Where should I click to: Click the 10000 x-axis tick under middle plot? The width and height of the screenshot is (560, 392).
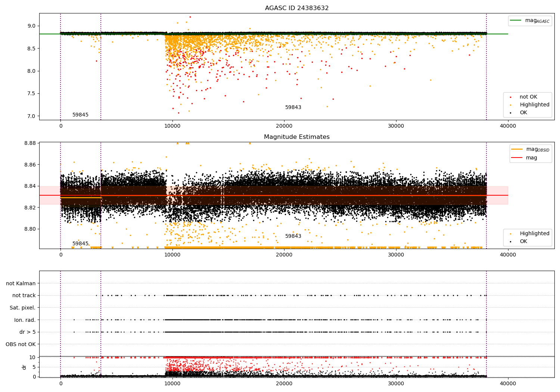point(172,255)
